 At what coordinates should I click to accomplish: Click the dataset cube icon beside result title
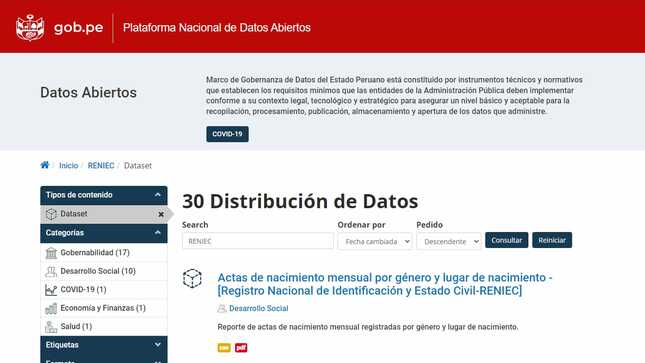click(192, 279)
